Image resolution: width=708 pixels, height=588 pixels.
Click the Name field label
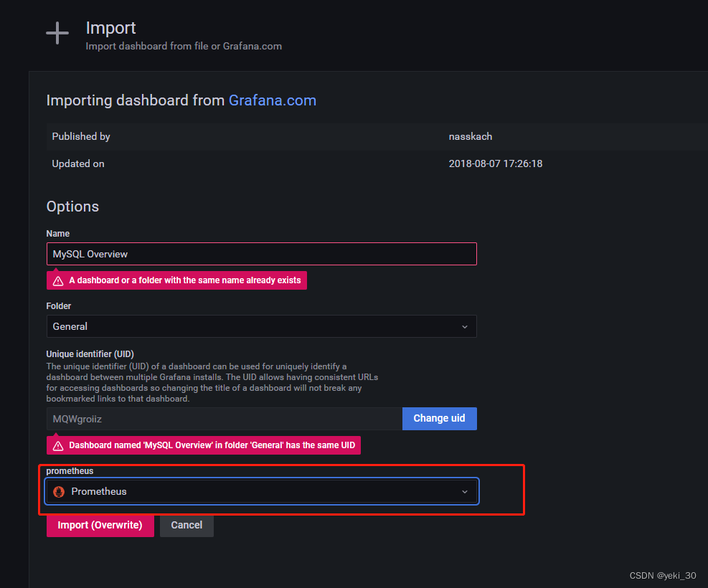58,234
